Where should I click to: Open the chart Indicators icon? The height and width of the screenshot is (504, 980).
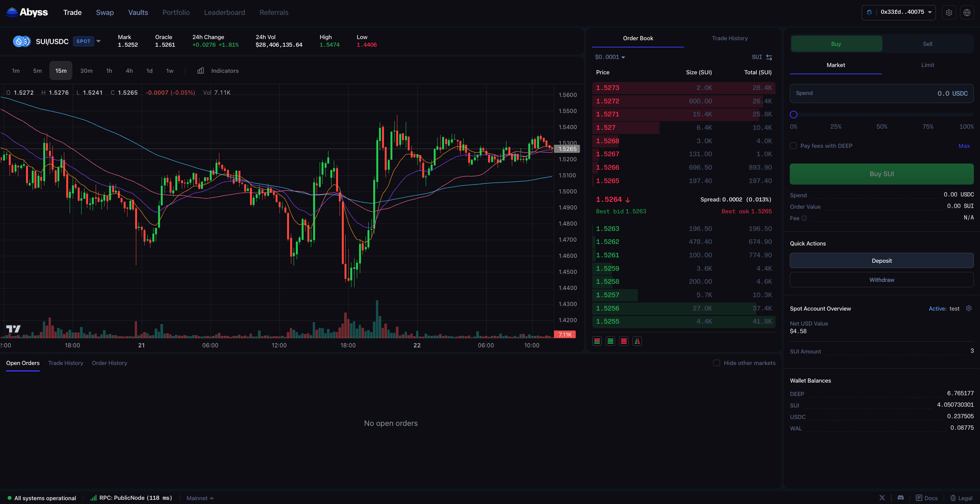pos(201,71)
